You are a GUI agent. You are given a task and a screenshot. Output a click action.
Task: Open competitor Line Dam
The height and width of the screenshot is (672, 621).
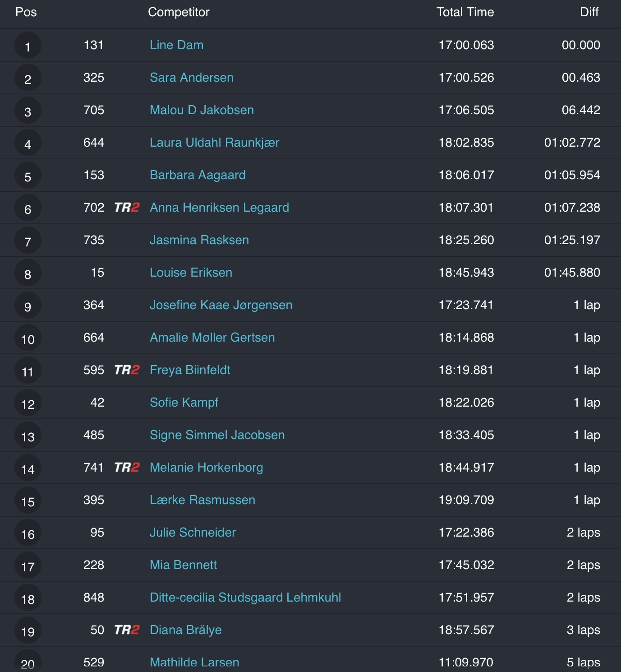(x=176, y=45)
